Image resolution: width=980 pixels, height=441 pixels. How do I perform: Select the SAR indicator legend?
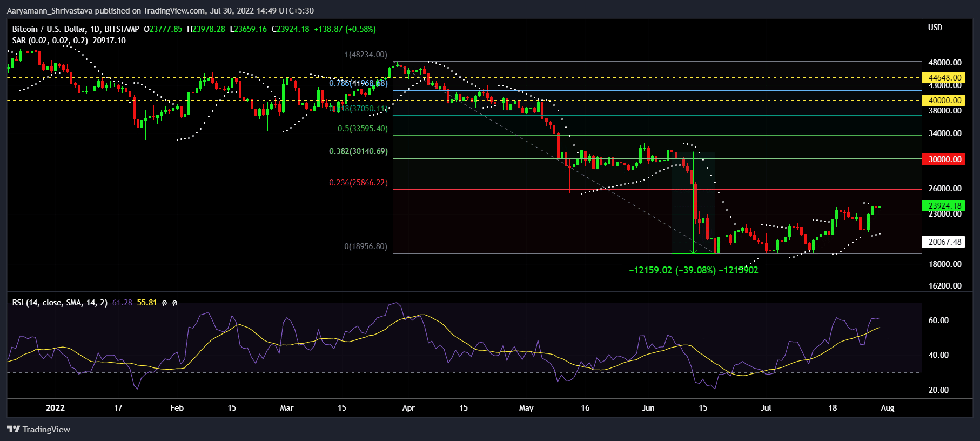(69, 41)
